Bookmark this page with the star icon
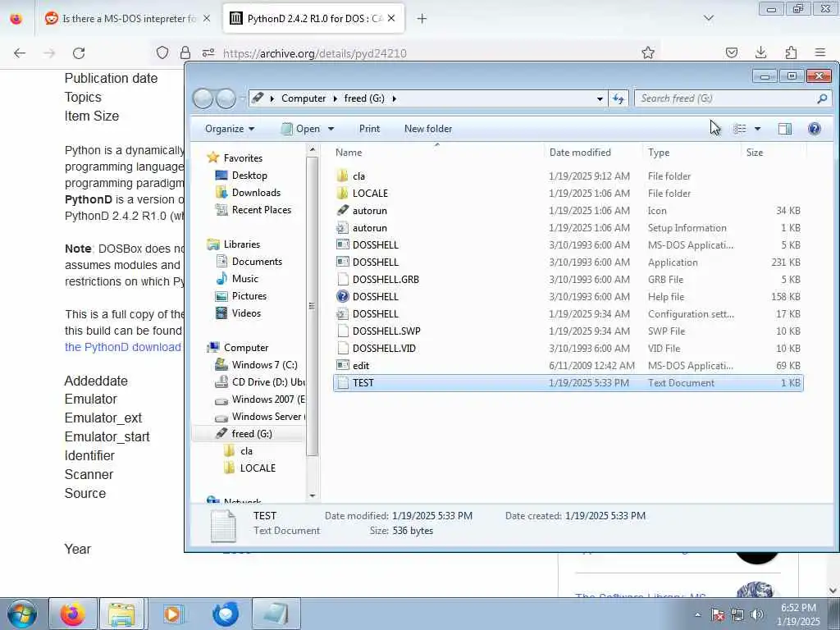The width and height of the screenshot is (840, 630). coord(648,52)
